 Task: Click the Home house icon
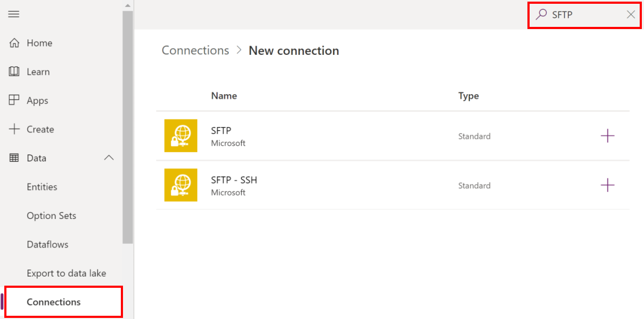pos(14,43)
